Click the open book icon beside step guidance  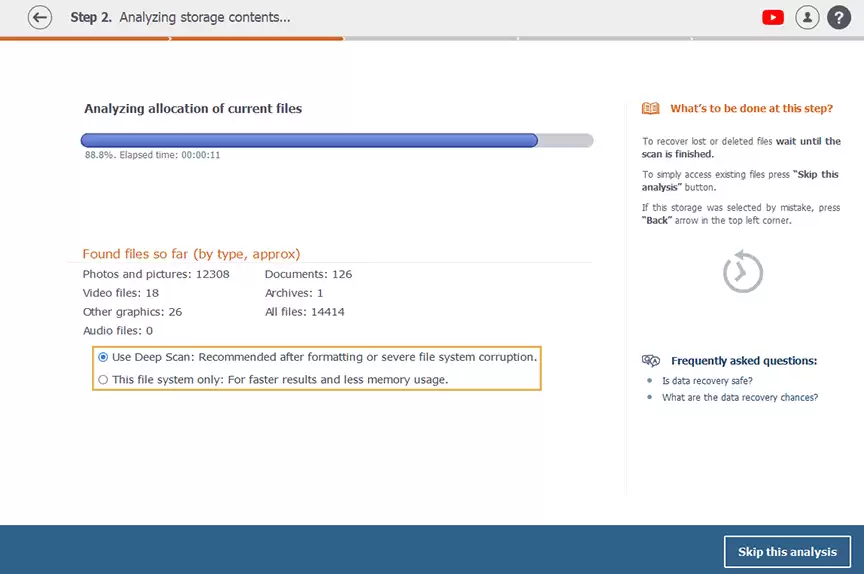651,109
